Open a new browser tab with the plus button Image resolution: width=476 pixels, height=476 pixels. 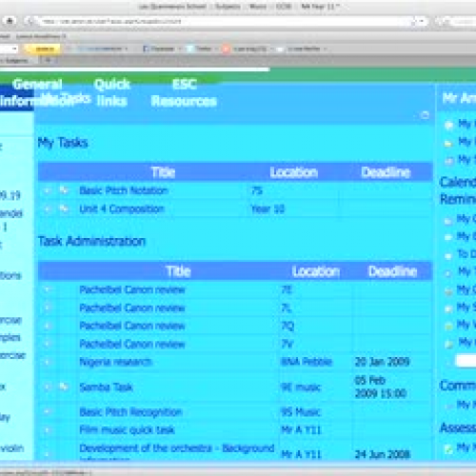pyautogui.click(x=49, y=60)
